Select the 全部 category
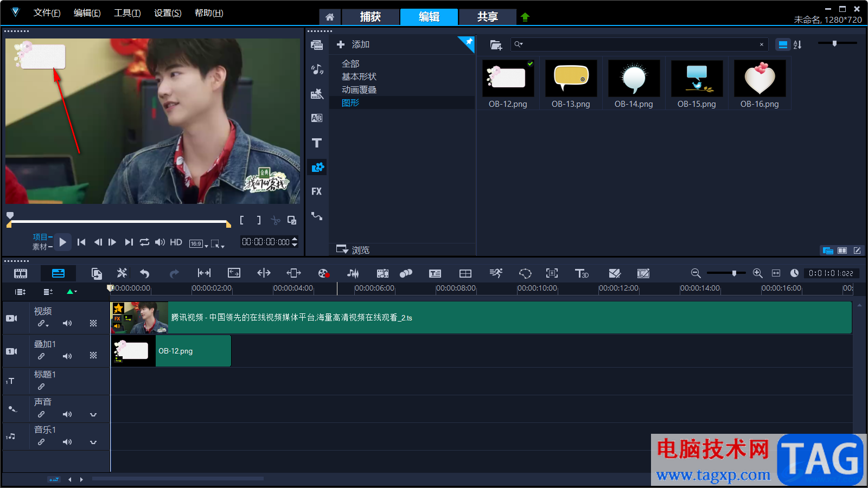Viewport: 868px width, 488px height. [350, 63]
